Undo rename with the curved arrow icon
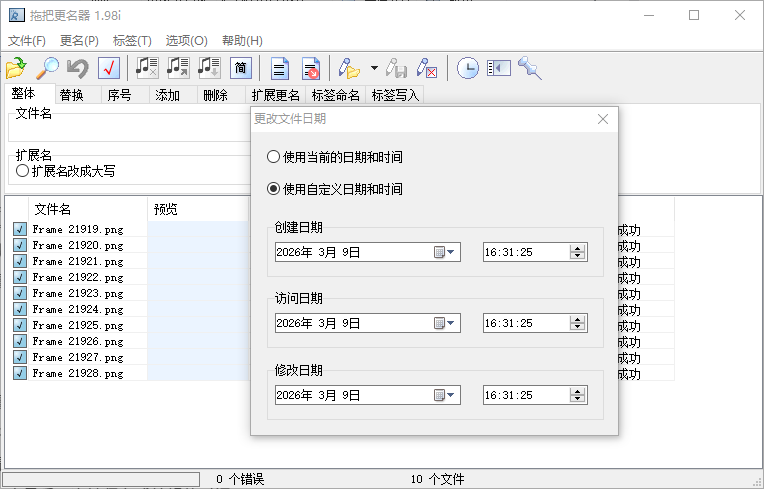Image resolution: width=764 pixels, height=489 pixels. (x=78, y=68)
